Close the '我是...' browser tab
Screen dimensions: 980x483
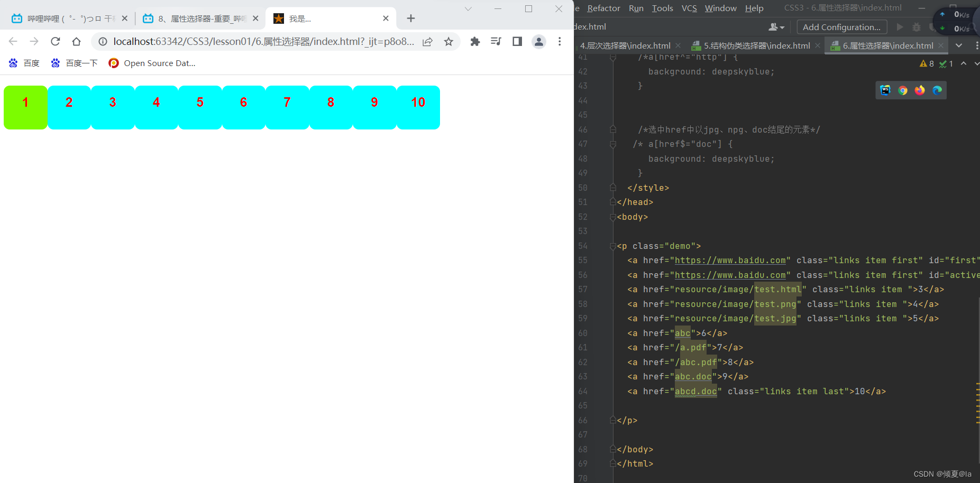(386, 18)
